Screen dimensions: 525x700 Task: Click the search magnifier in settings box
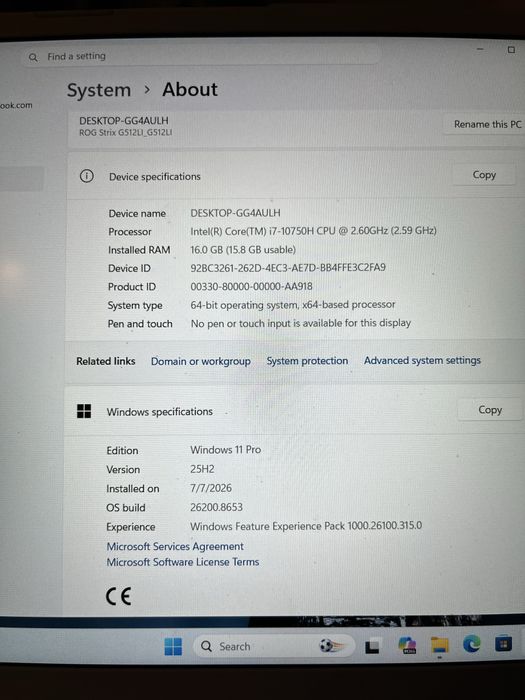(x=33, y=57)
